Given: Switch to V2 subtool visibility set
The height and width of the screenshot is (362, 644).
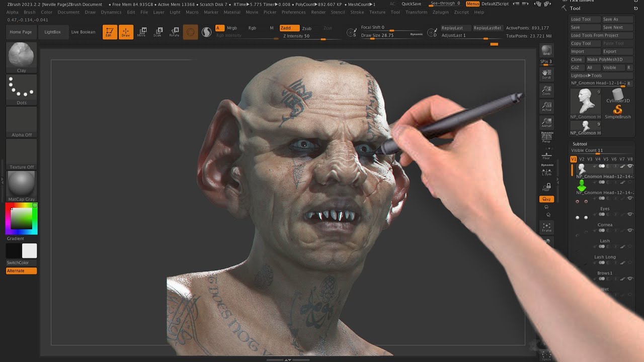Looking at the screenshot, I should click(582, 159).
